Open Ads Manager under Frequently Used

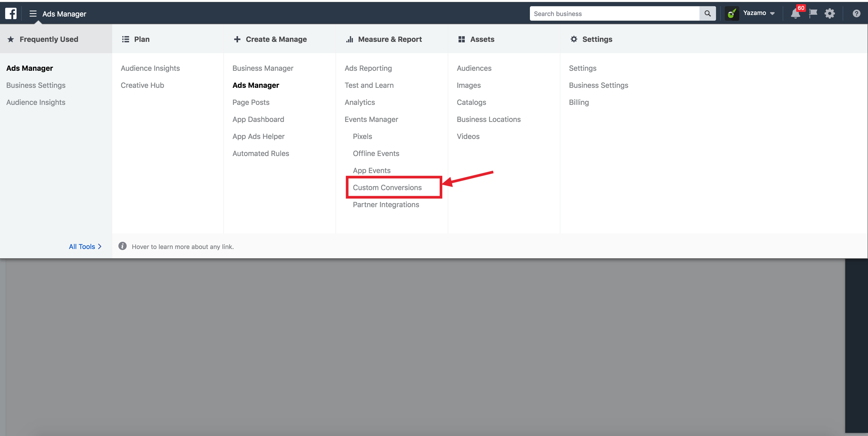[30, 68]
